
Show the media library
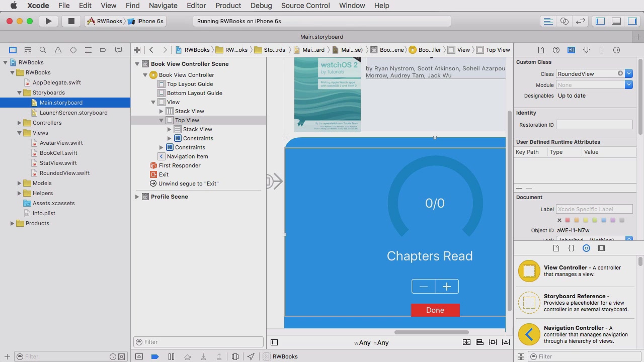601,248
